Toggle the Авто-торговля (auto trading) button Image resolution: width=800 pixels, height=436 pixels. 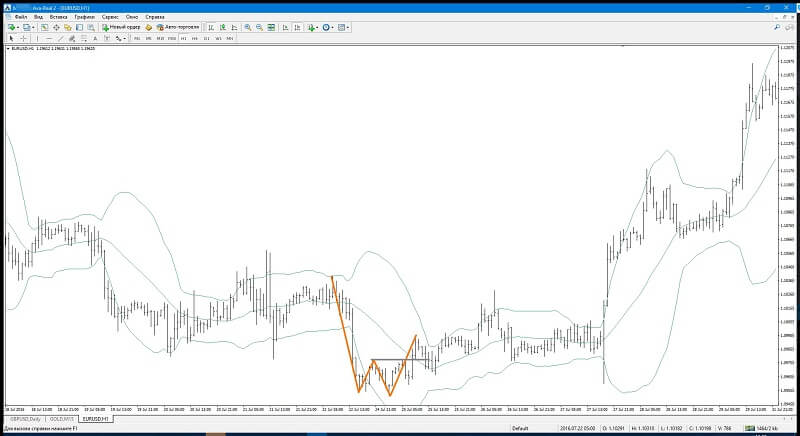[x=178, y=27]
